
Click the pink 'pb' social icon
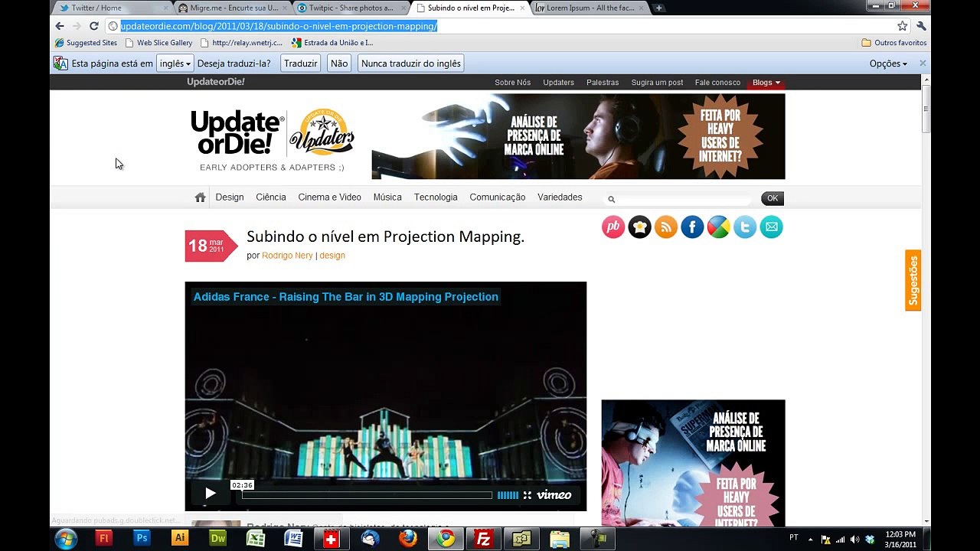[x=613, y=227]
